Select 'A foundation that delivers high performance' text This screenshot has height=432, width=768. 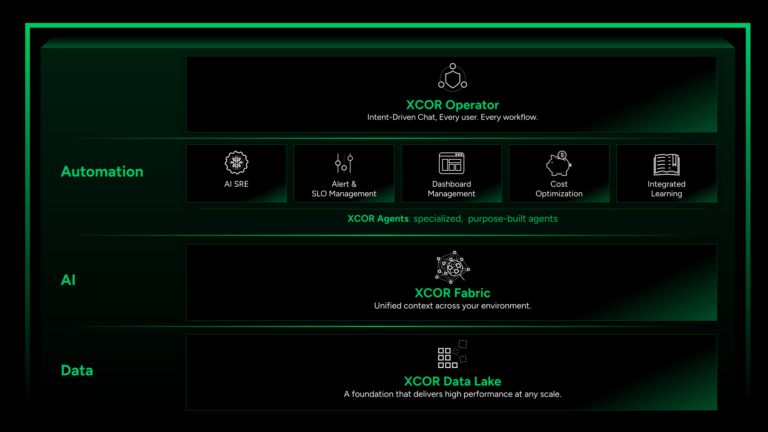coord(453,394)
